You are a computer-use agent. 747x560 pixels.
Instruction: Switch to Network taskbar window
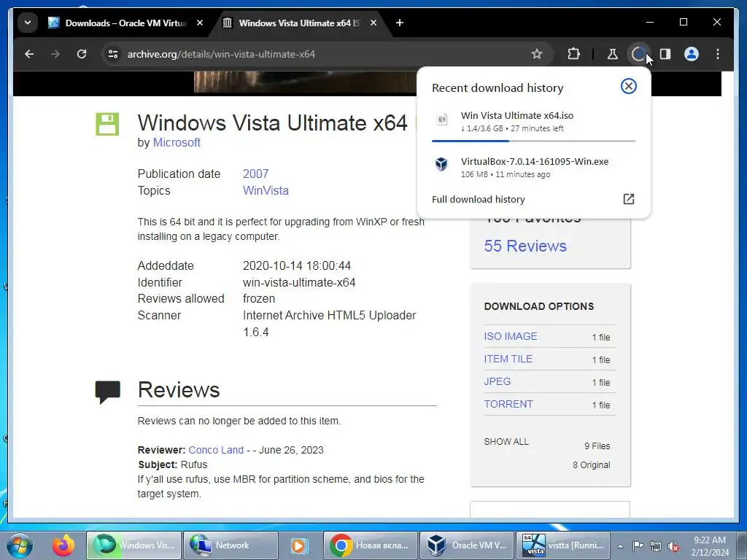coord(231,545)
